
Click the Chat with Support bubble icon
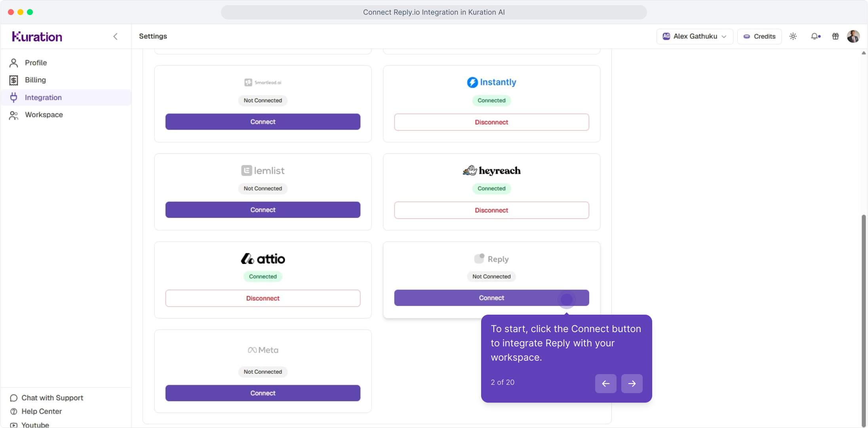pos(13,397)
